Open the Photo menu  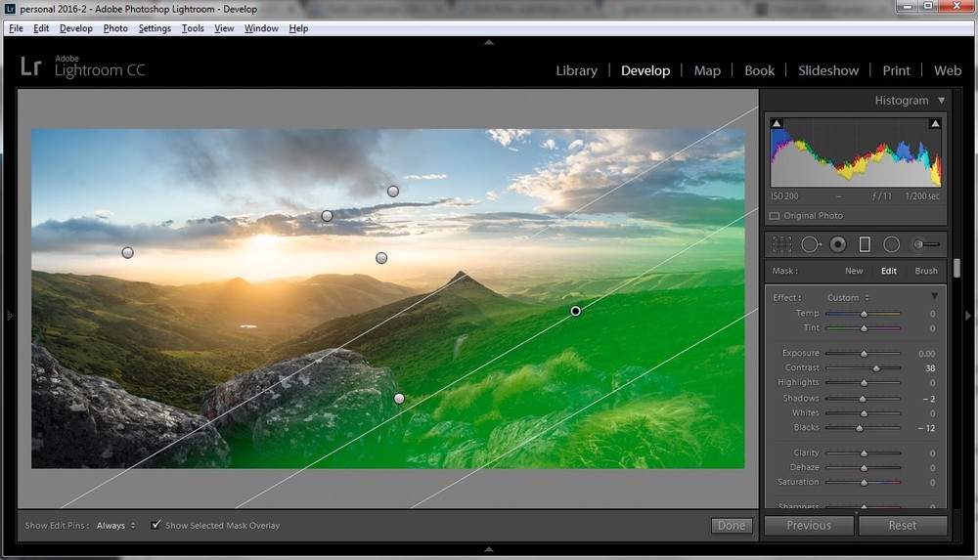tap(115, 28)
